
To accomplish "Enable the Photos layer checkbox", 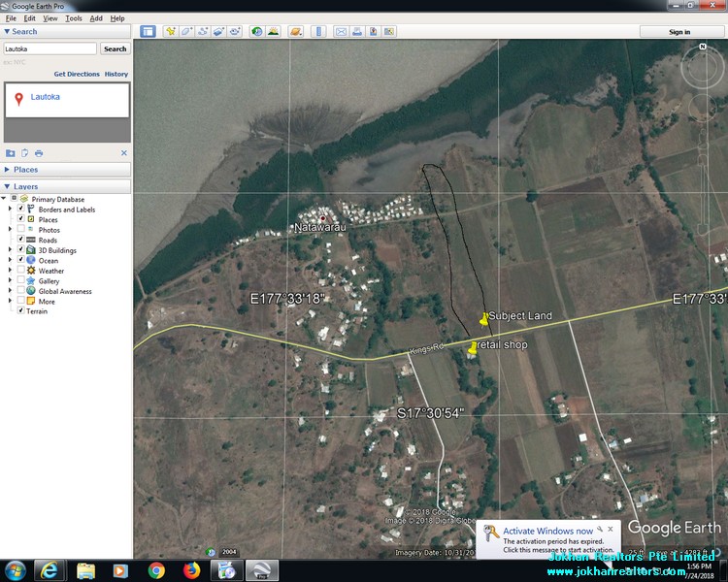I will (20, 230).
